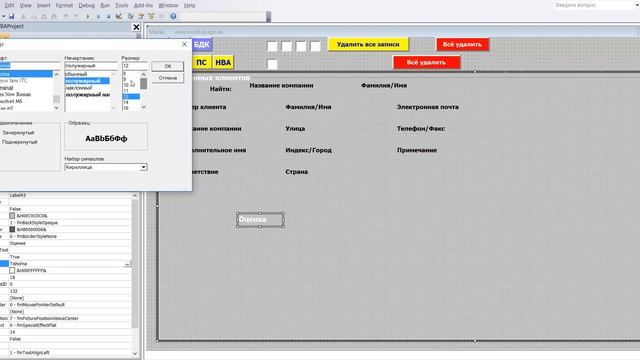Open the Debug menu
The image size is (640, 360).
[x=87, y=5]
